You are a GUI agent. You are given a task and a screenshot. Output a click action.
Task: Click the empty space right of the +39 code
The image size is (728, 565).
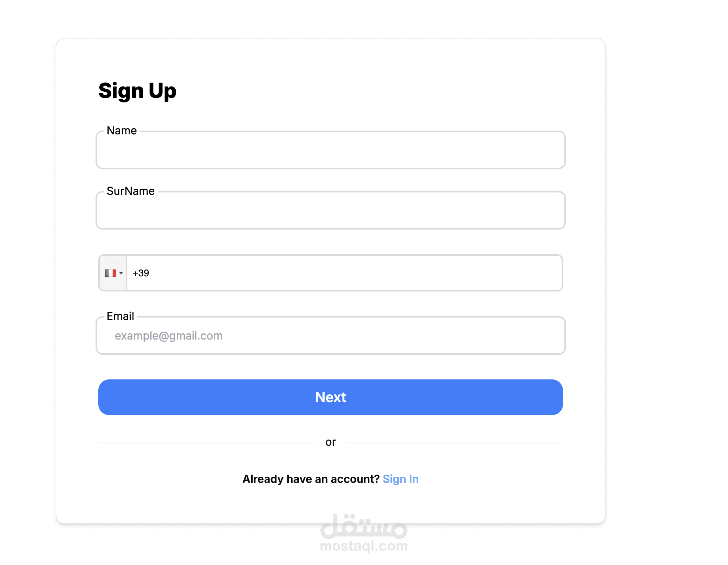356,273
